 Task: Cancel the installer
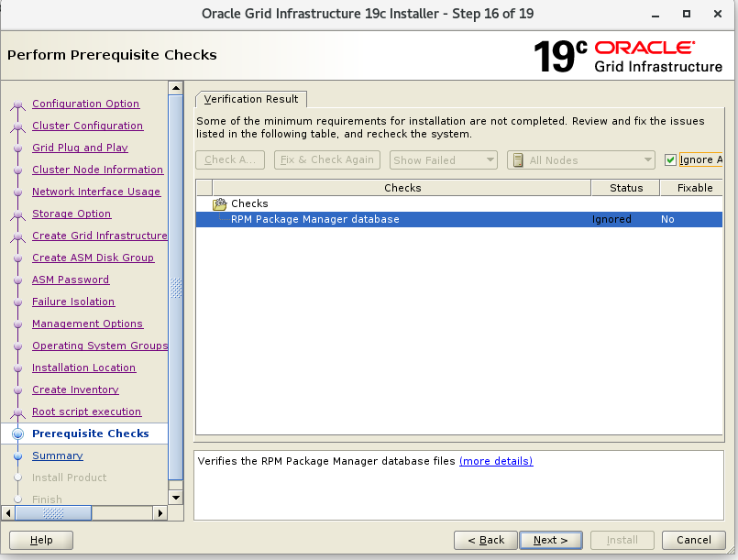tap(694, 540)
